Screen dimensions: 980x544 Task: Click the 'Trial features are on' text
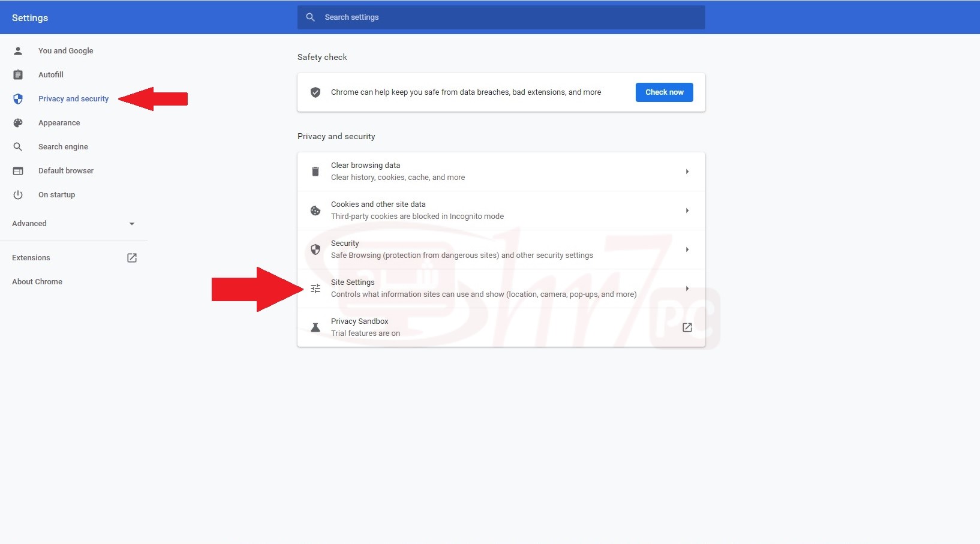pos(366,333)
